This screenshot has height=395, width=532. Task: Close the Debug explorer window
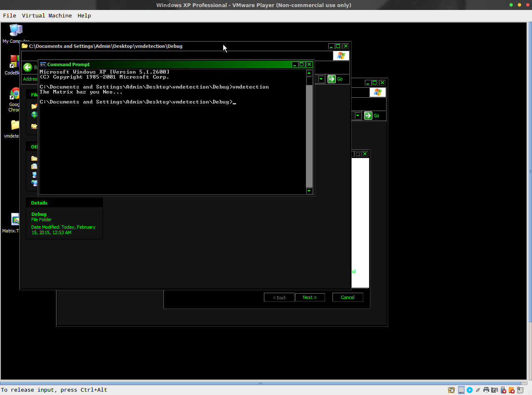[x=346, y=46]
